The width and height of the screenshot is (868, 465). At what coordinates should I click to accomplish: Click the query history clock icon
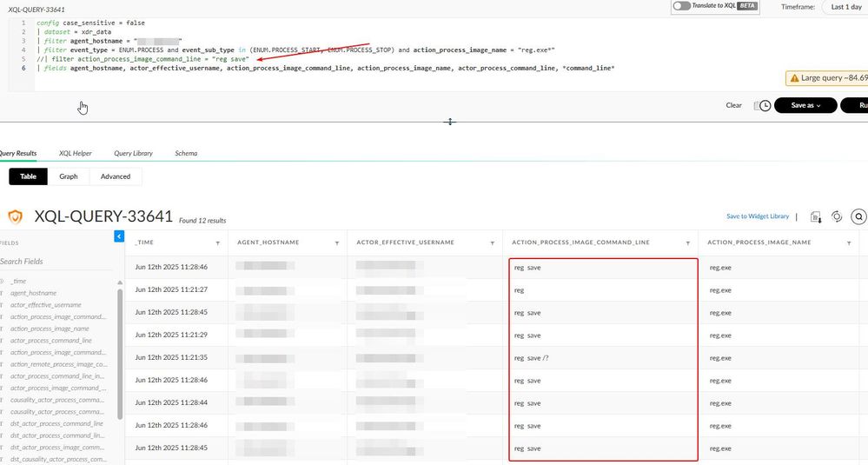coord(765,105)
